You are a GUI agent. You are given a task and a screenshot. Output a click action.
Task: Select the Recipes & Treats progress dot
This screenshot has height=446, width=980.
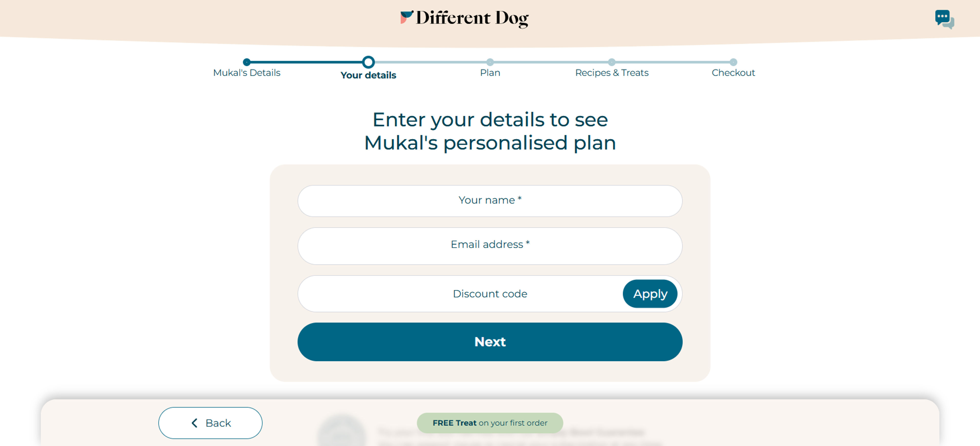click(612, 62)
